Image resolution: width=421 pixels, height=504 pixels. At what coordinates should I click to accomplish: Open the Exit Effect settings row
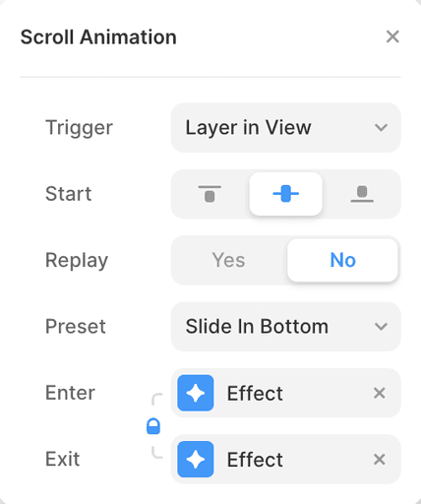click(x=285, y=459)
